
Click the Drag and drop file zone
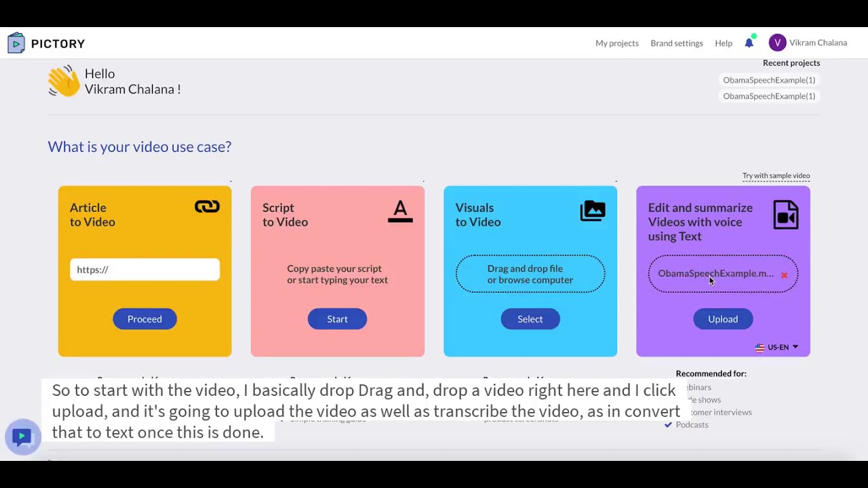pyautogui.click(x=530, y=274)
